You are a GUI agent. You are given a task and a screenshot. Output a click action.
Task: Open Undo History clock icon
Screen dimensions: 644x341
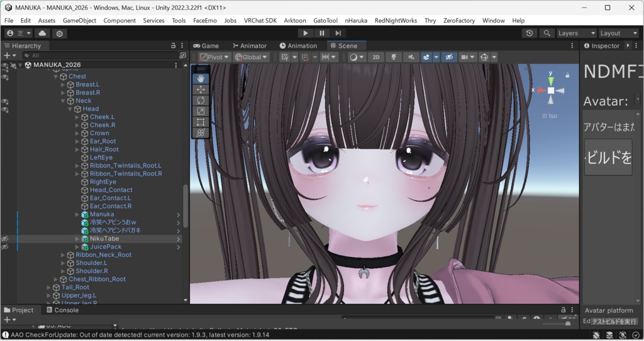coord(530,33)
